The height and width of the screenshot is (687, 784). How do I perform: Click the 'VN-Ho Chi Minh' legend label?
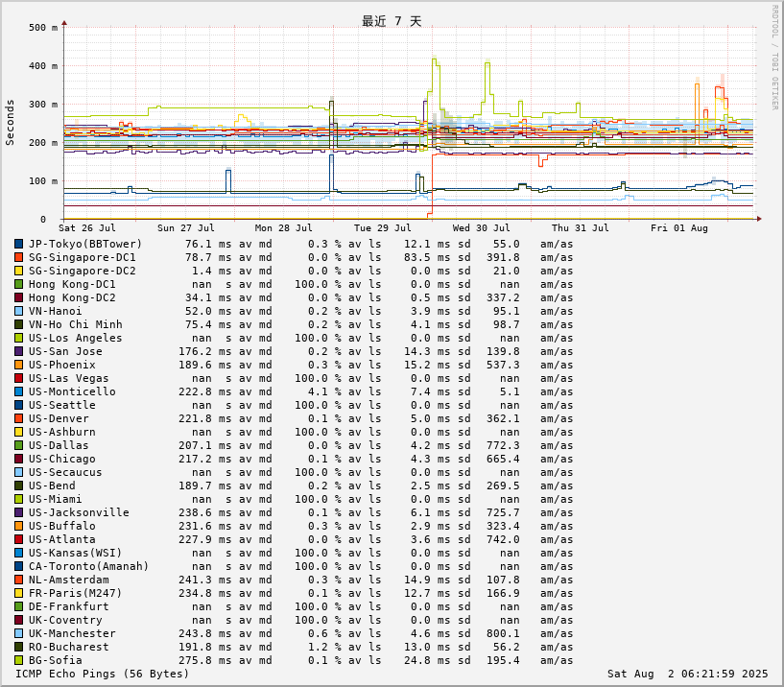click(x=76, y=325)
